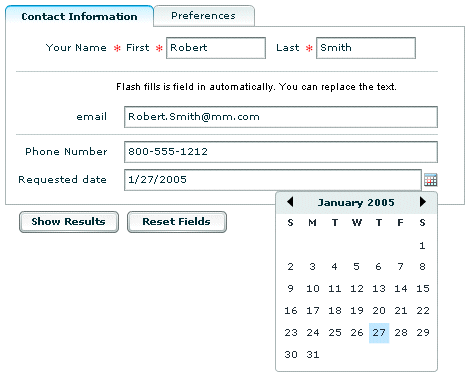
Task: Select the 31st in the calendar
Action: click(313, 355)
